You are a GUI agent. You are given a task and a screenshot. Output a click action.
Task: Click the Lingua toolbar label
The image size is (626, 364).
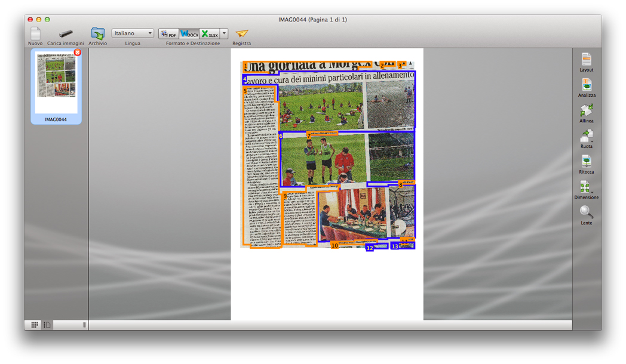pyautogui.click(x=133, y=43)
